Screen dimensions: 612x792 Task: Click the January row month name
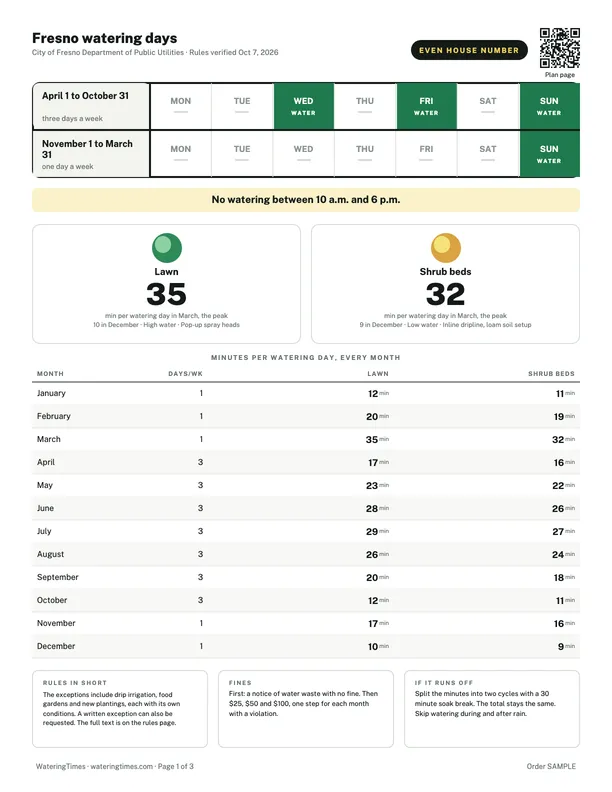pyautogui.click(x=51, y=393)
